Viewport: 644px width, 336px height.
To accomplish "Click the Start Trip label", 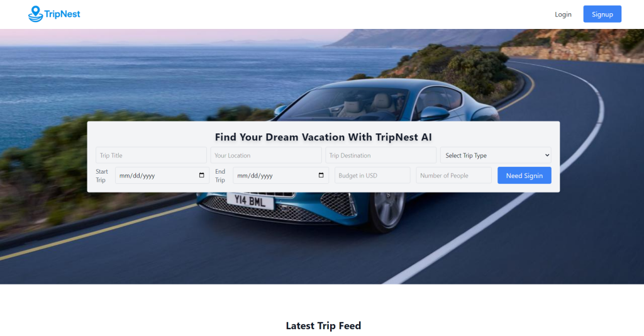I will pos(102,176).
